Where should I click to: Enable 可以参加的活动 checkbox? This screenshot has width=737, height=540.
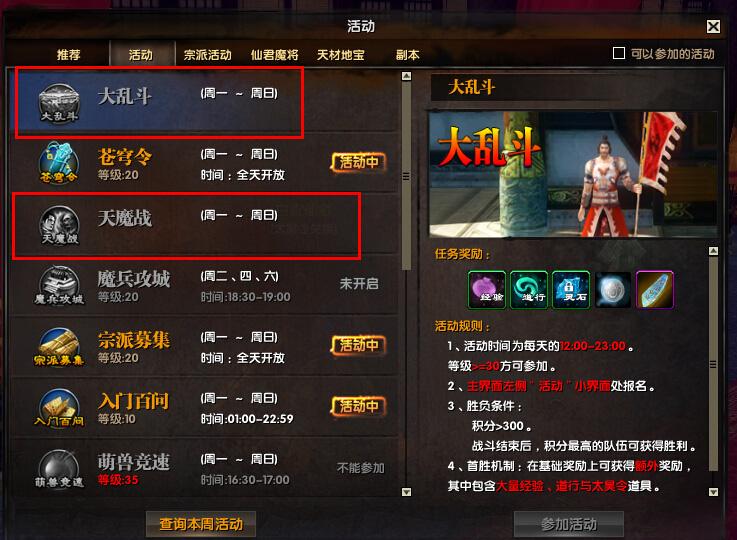point(619,53)
